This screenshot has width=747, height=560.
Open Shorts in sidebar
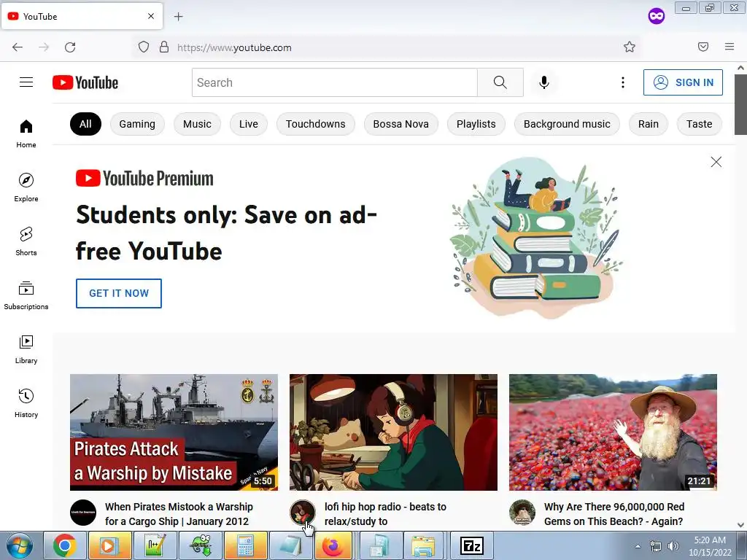(x=26, y=241)
